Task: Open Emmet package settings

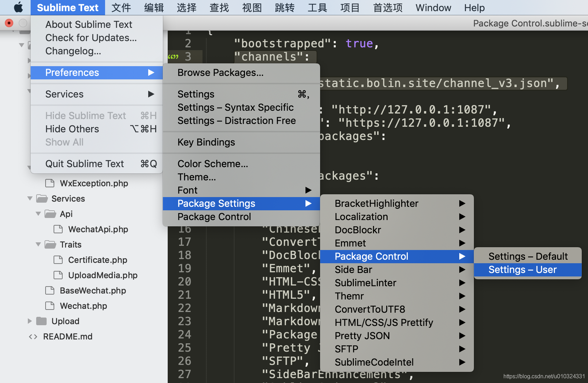Action: (397, 243)
